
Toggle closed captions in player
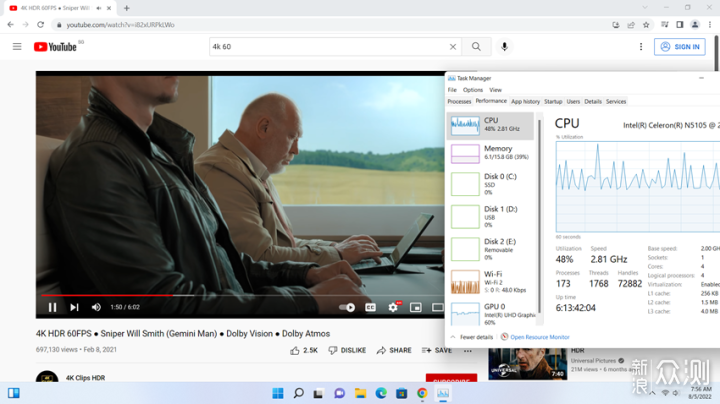pyautogui.click(x=370, y=307)
